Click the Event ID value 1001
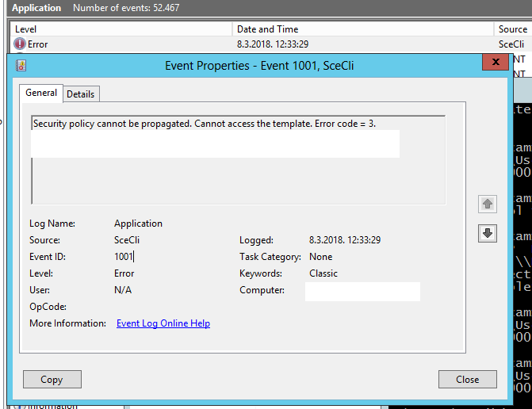The width and height of the screenshot is (532, 409). point(124,257)
